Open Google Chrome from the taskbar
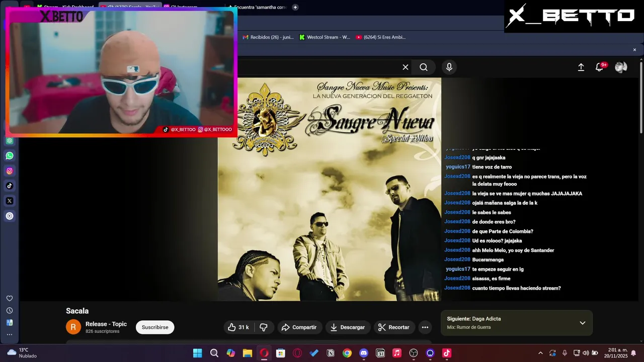Screen dimensions: 644x362 pyautogui.click(x=347, y=353)
